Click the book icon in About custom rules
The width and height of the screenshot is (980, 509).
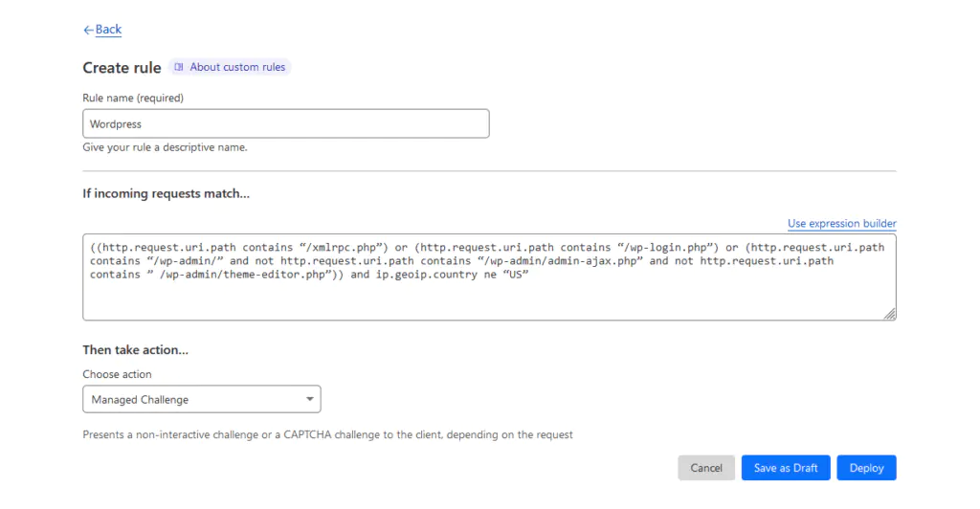tap(179, 67)
